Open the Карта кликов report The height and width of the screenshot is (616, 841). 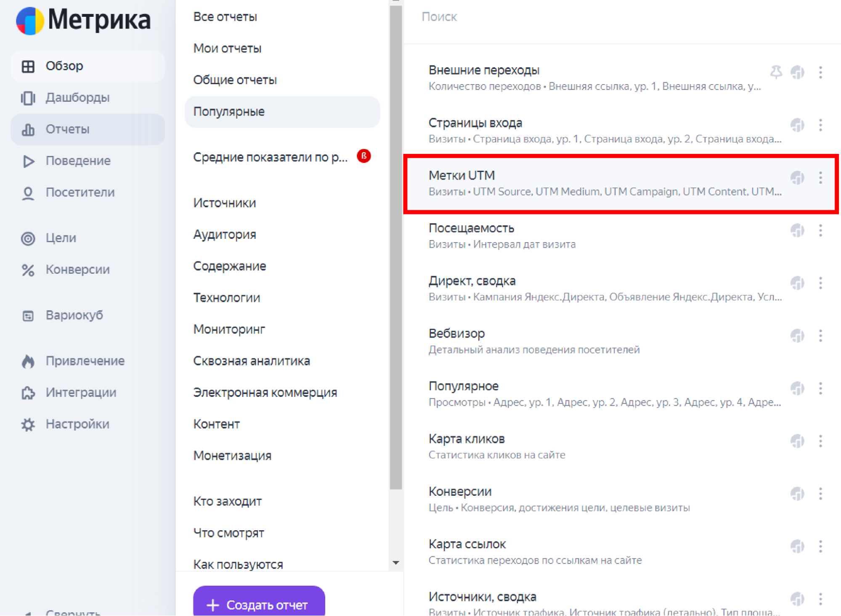467,439
